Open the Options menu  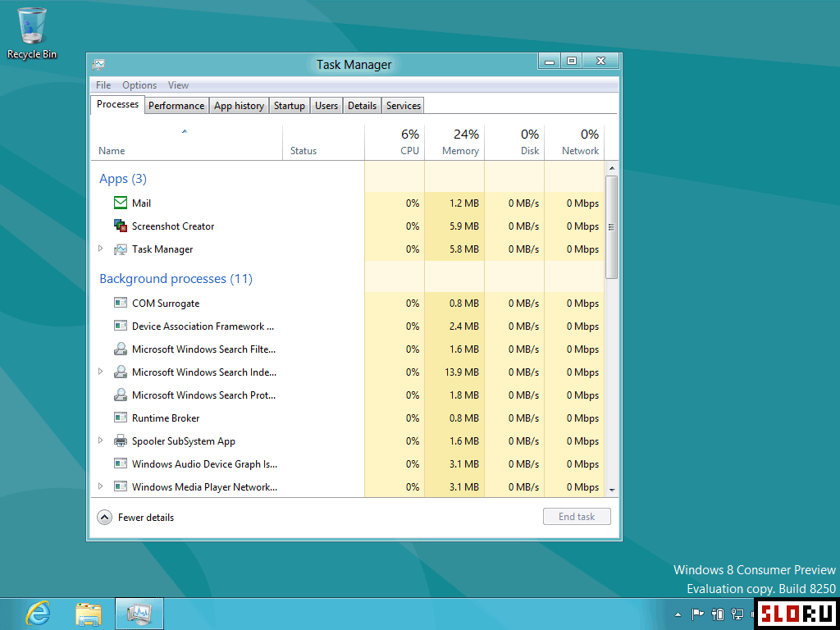(x=139, y=85)
